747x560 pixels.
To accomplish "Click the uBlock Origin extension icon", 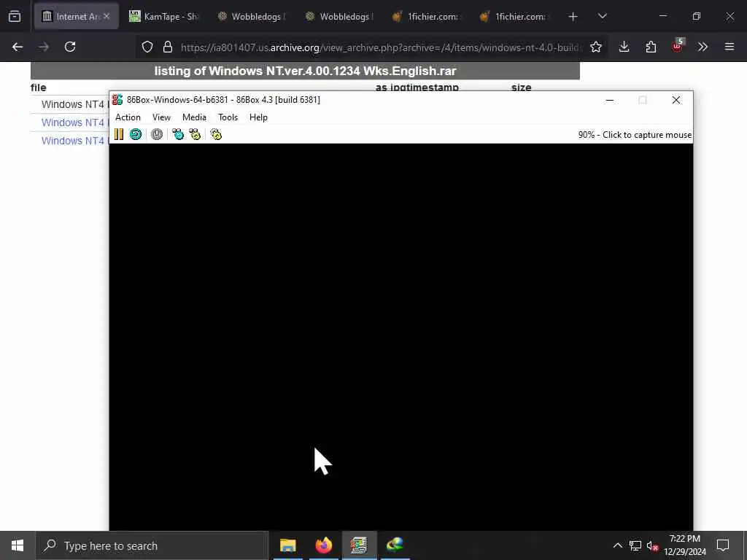I will [677, 47].
